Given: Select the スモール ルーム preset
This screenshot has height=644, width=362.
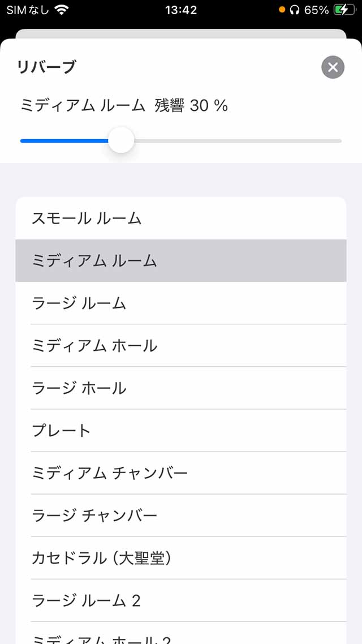Looking at the screenshot, I should pyautogui.click(x=181, y=218).
